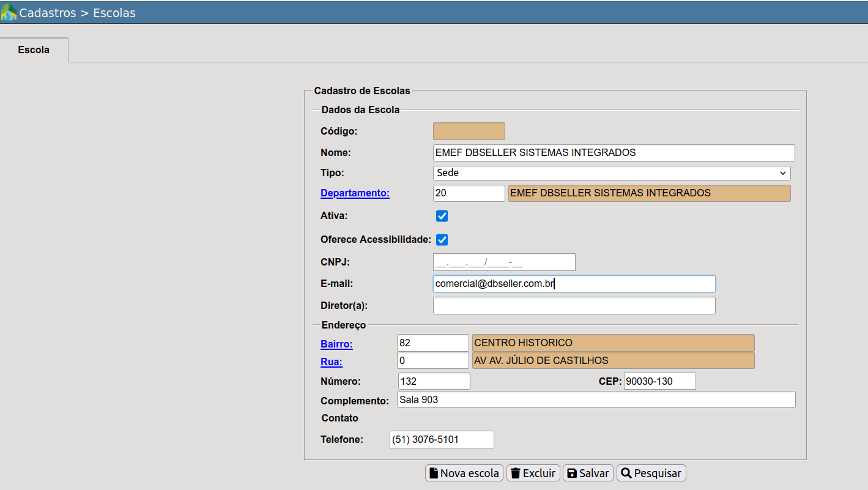
Task: Toggle the Oferece Acessibilidade checkbox
Action: (442, 240)
